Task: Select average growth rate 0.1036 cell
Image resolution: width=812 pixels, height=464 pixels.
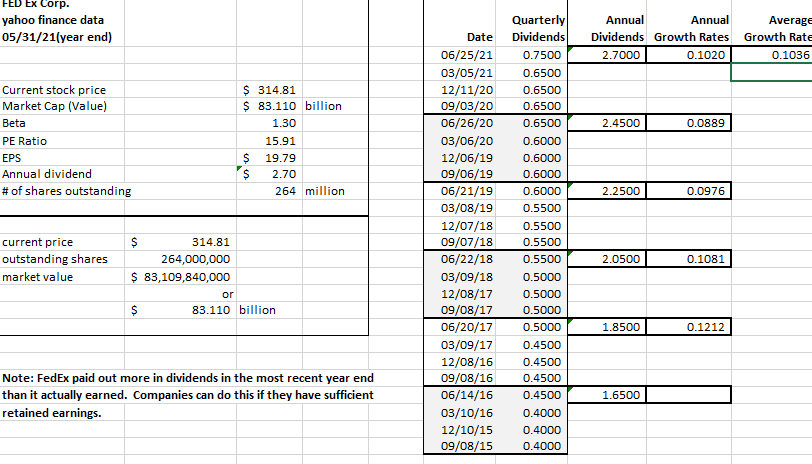Action: [x=772, y=54]
